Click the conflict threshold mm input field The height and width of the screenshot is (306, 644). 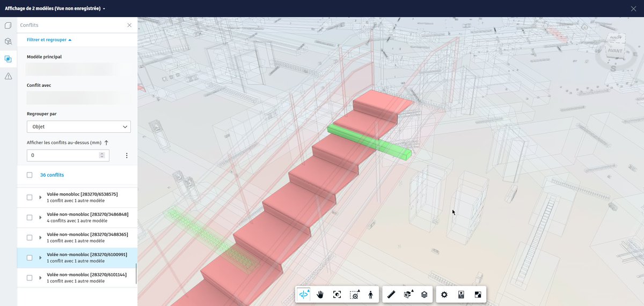(x=68, y=155)
